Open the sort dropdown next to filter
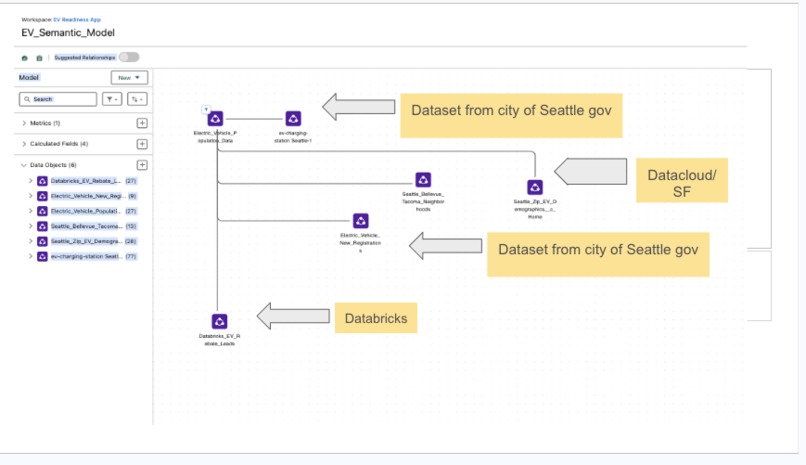 pyautogui.click(x=137, y=99)
